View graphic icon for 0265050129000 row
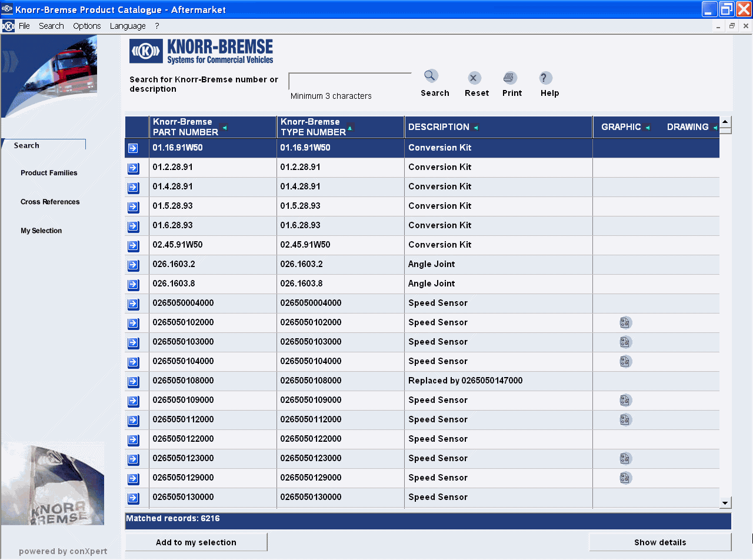This screenshot has height=560, width=753. 625,478
